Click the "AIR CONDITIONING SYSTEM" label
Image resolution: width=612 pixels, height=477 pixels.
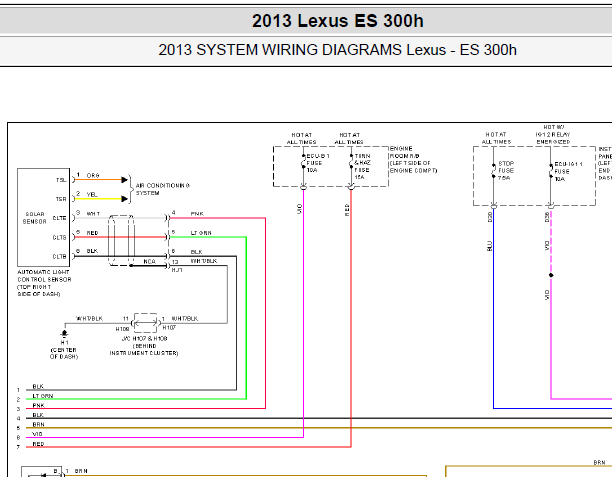pyautogui.click(x=162, y=189)
